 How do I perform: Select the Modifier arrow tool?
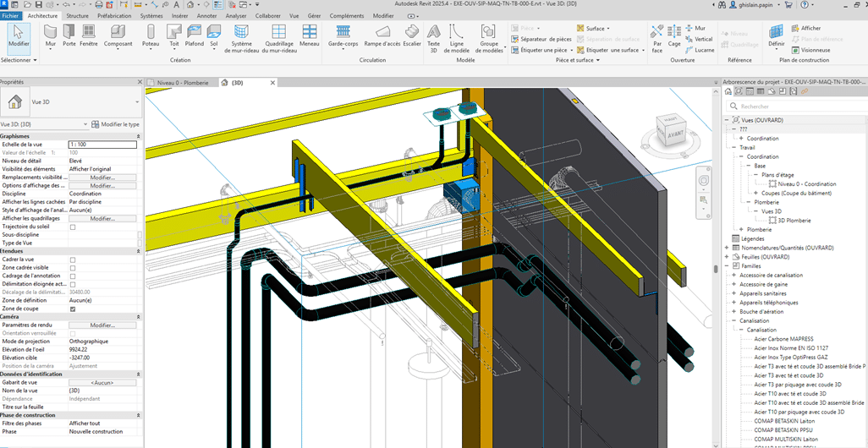(x=19, y=36)
